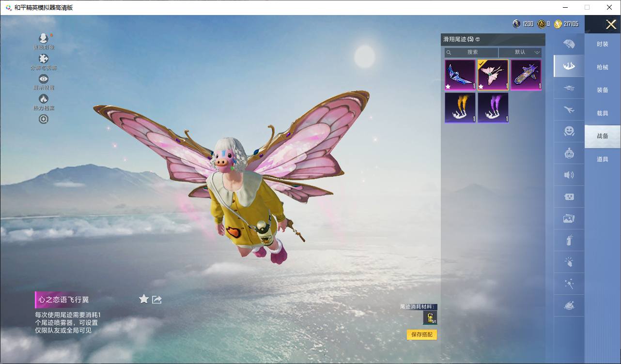Minimize the 和平精英模拟器高清版 window
The height and width of the screenshot is (364, 621).
565,7
